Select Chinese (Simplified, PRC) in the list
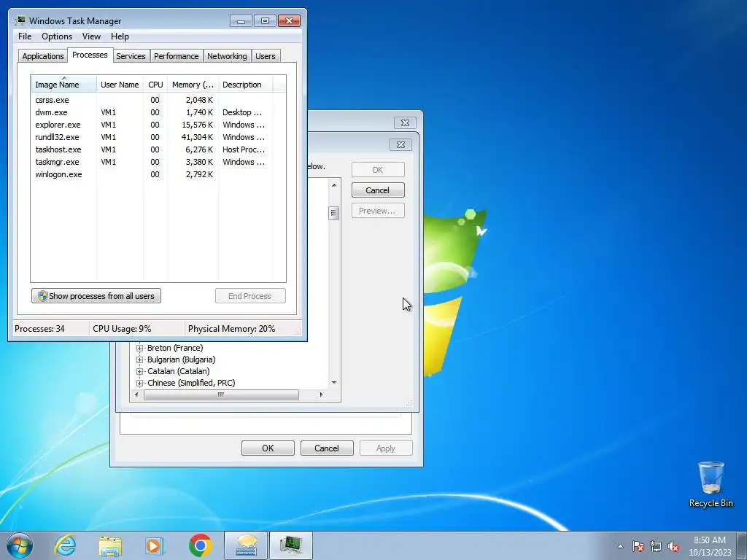This screenshot has width=747, height=560. (x=191, y=383)
